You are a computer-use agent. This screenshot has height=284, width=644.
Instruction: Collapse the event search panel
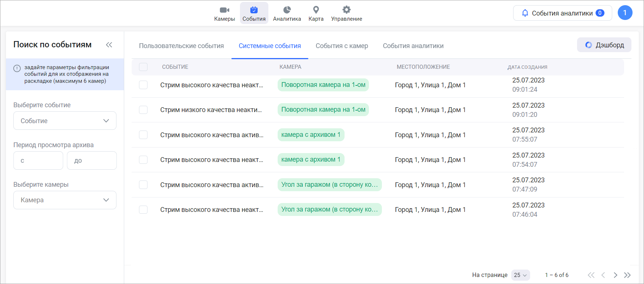pyautogui.click(x=109, y=45)
